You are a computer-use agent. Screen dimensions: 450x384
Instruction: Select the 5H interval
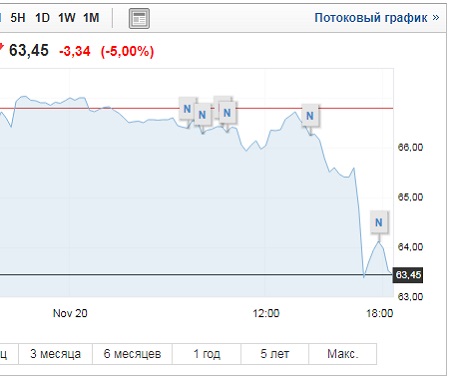click(x=18, y=18)
